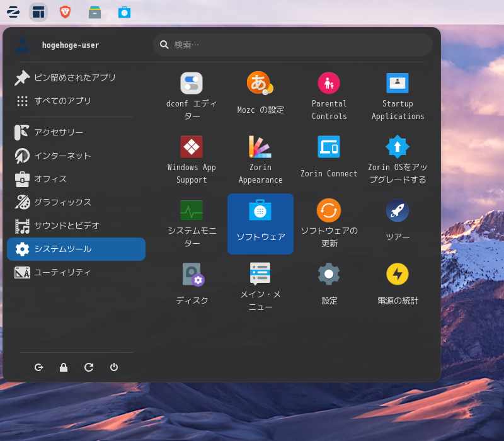Click the Zorin menu button in the taskbar
Viewport: 504px width, 441px height.
(x=13, y=12)
